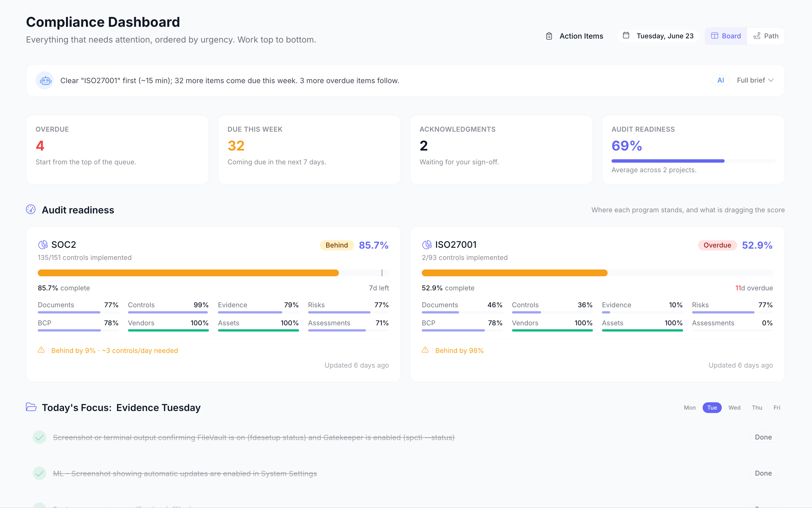Click the Audit readiness gauge icon
This screenshot has height=508, width=812.
[x=31, y=209]
